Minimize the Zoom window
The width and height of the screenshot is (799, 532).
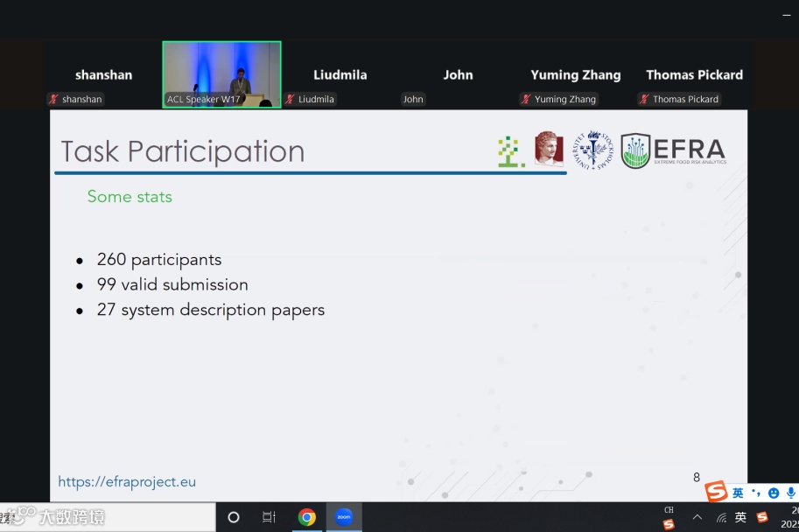[x=786, y=16]
